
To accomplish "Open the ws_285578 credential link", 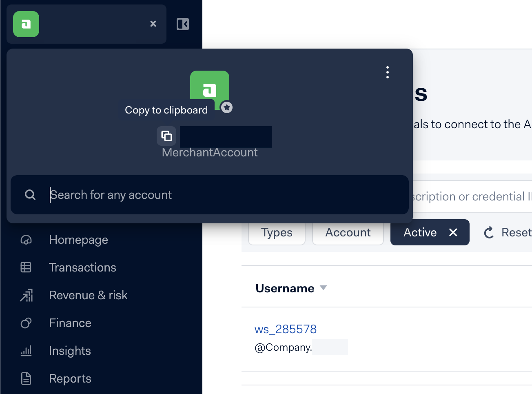I will tap(286, 329).
